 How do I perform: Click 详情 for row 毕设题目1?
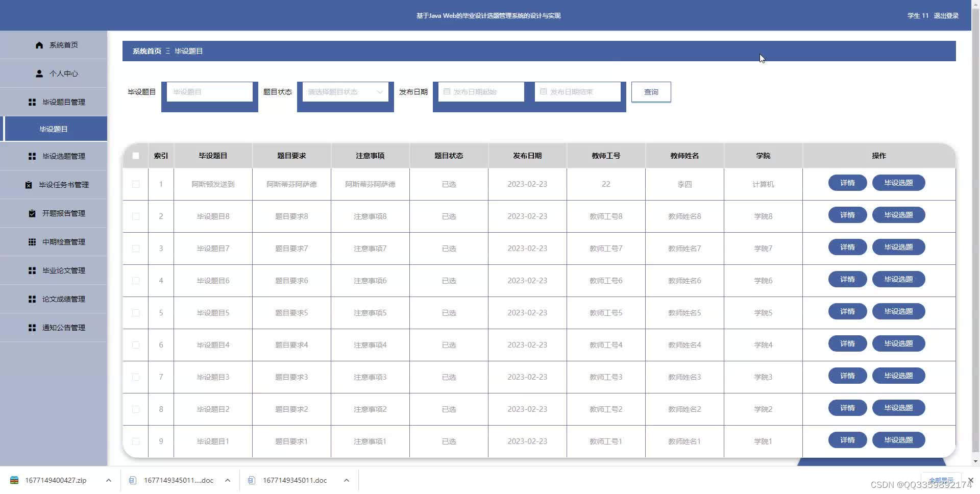tap(847, 440)
